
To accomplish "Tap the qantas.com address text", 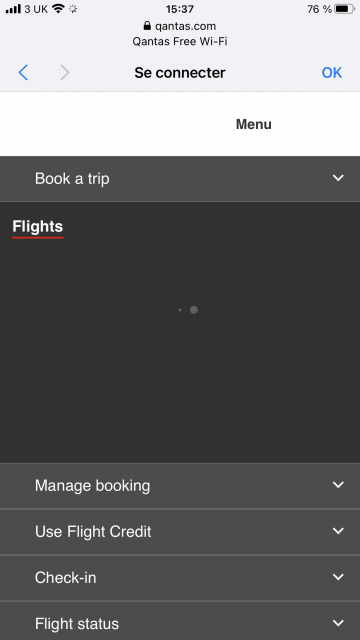I will pos(185,26).
